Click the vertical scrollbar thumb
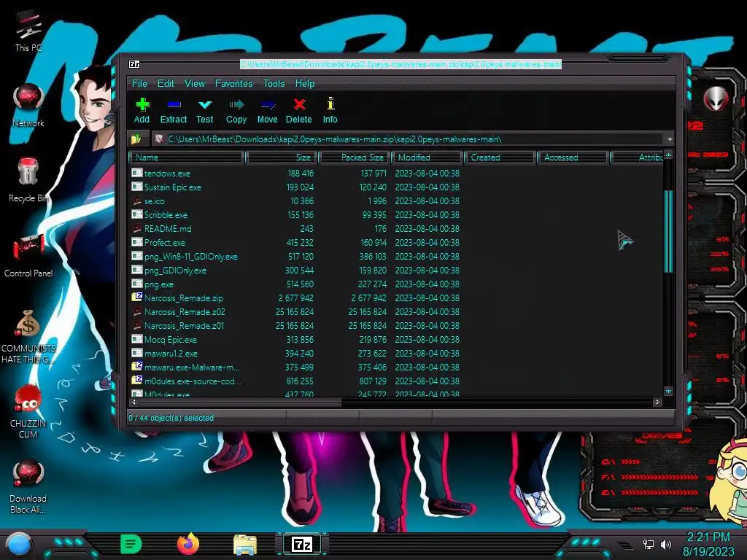The width and height of the screenshot is (747, 560). 668,231
